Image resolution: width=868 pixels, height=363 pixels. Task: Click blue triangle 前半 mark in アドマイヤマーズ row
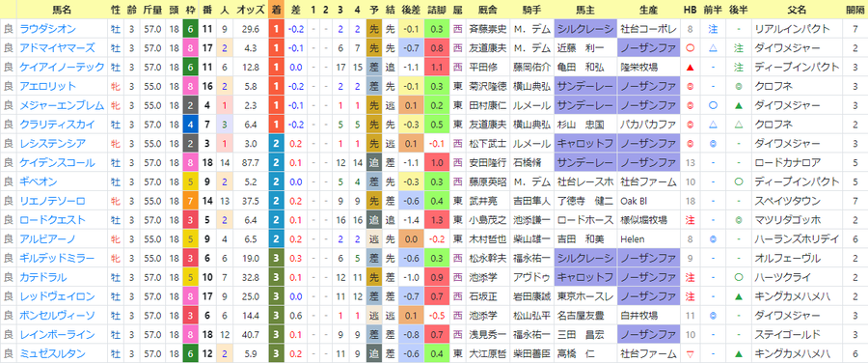[713, 48]
